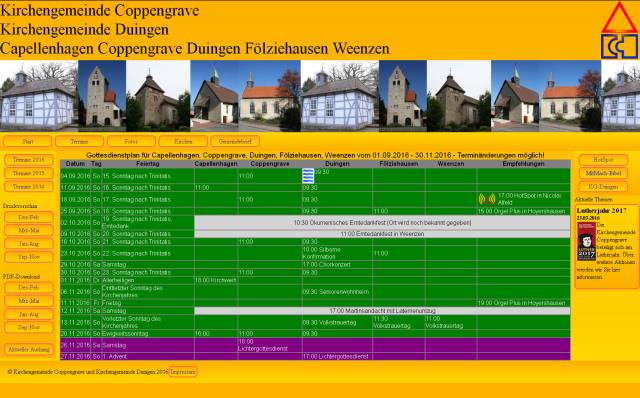Screen dimensions: 640x398
Task: Click the Lutherjahr 2017 headline
Action: pyautogui.click(x=601, y=211)
